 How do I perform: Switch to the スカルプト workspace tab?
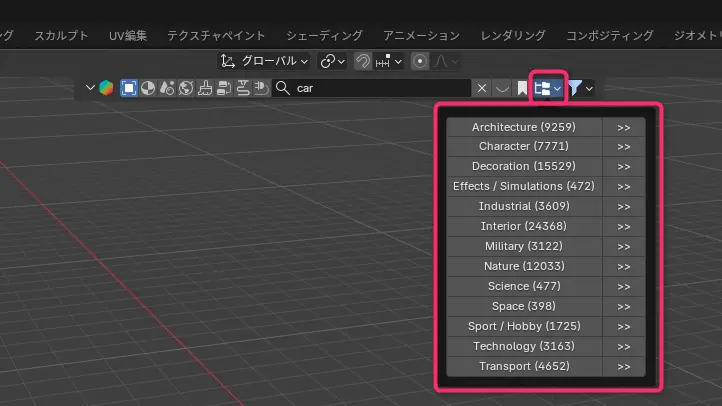(61, 35)
